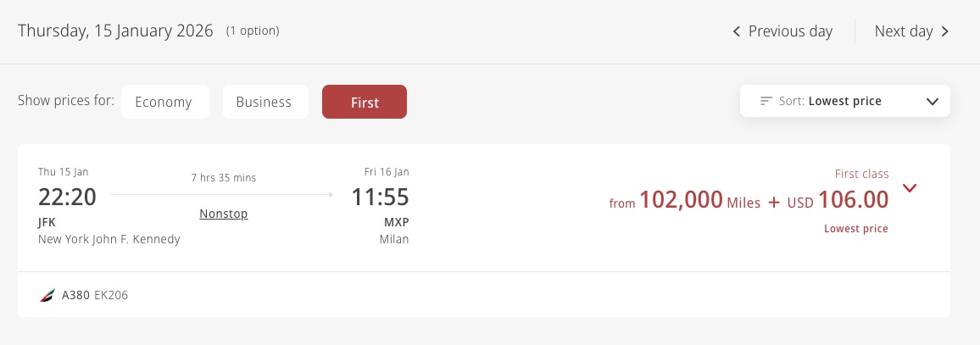Show prices for Business

(264, 102)
